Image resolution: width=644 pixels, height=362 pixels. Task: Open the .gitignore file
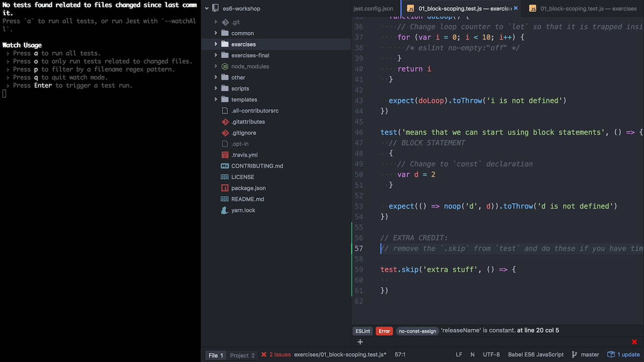[244, 133]
